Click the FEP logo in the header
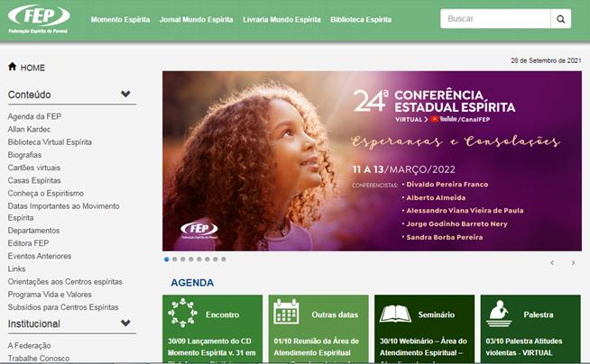This screenshot has height=364, width=590. (39, 20)
